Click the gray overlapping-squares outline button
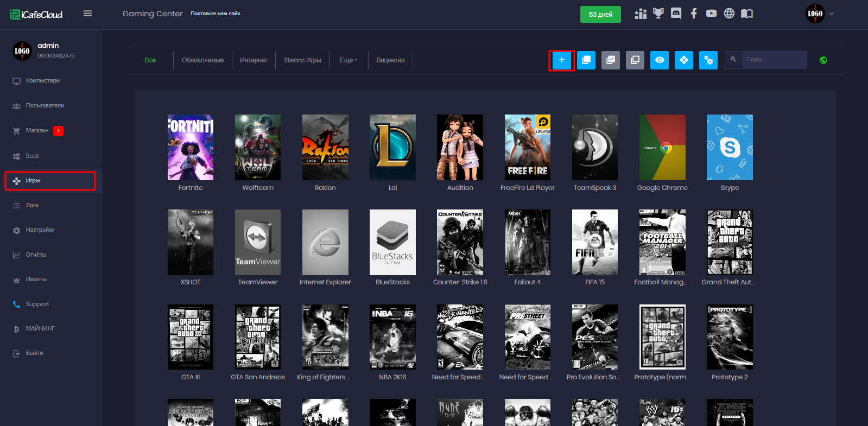Screen dimensions: 868x426 tap(635, 60)
